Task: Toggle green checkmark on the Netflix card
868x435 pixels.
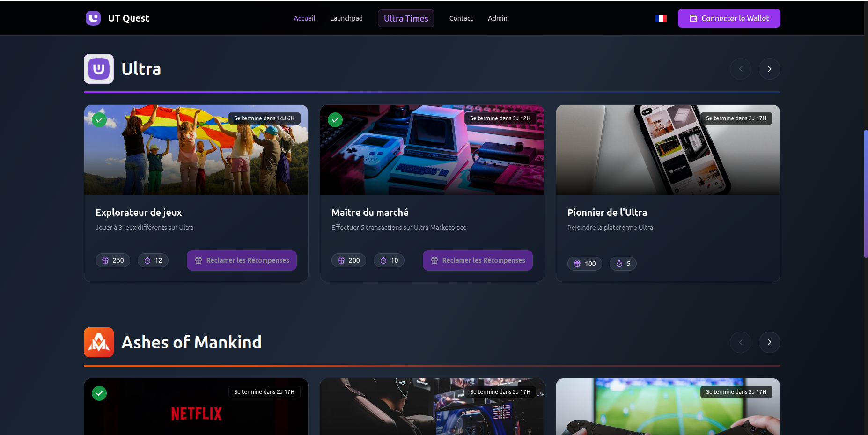Action: (99, 393)
